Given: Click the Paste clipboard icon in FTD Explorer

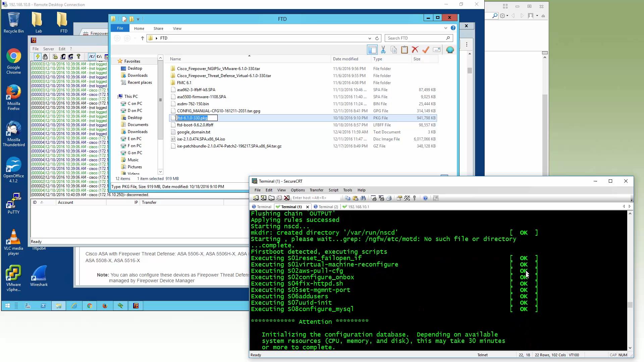Looking at the screenshot, I should (x=405, y=50).
